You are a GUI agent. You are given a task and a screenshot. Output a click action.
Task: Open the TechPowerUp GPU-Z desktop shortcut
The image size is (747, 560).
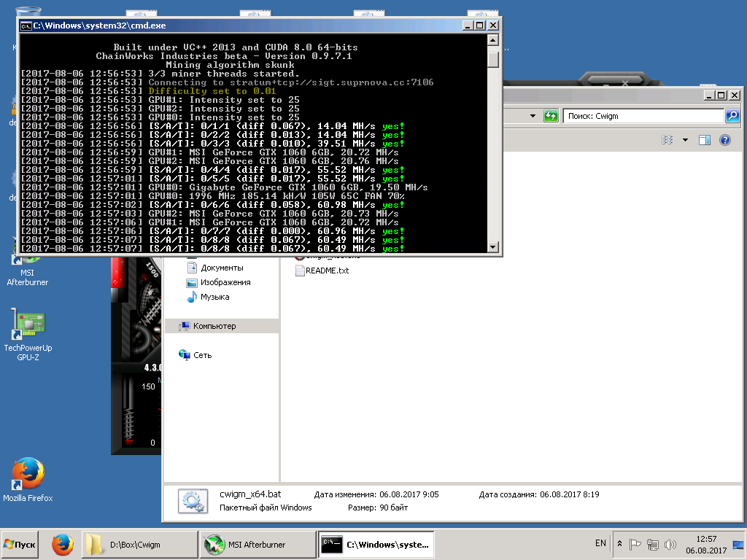(28, 335)
